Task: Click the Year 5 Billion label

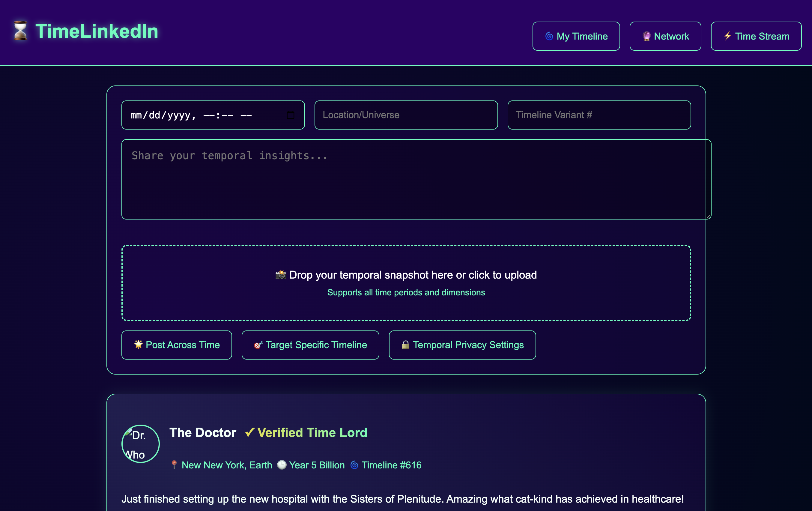Action: tap(317, 465)
